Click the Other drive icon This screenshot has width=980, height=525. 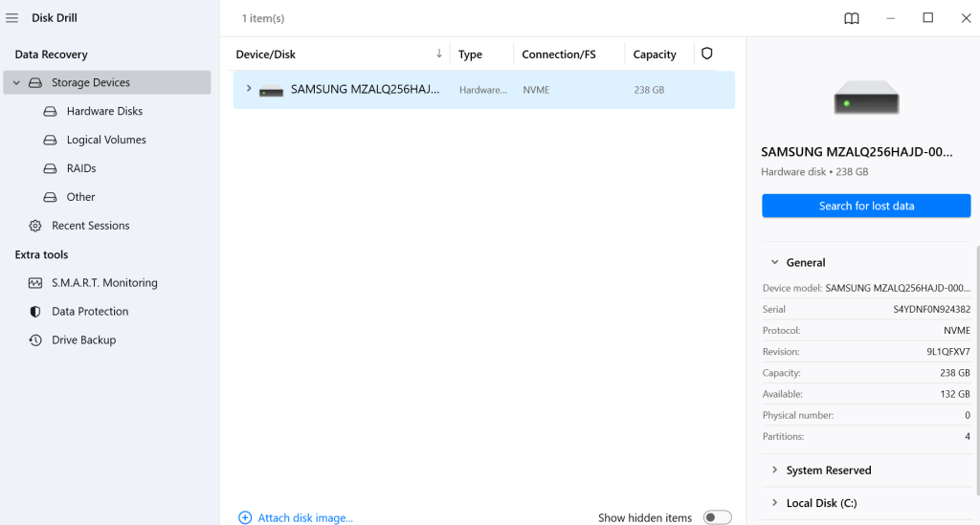point(50,197)
